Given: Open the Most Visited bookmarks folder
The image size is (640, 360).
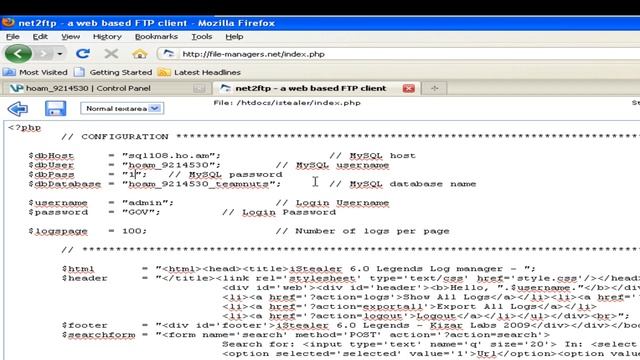Looking at the screenshot, I should coord(35,72).
